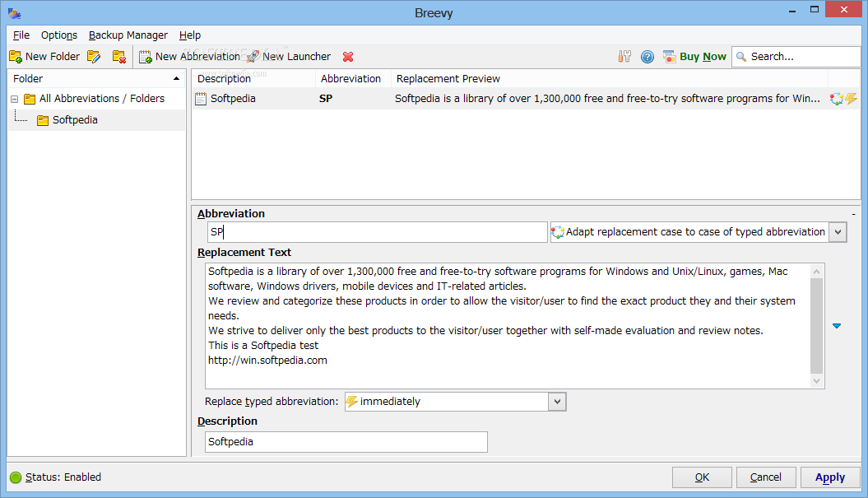
Task: Click the Replacement Preview column header
Action: (x=610, y=79)
